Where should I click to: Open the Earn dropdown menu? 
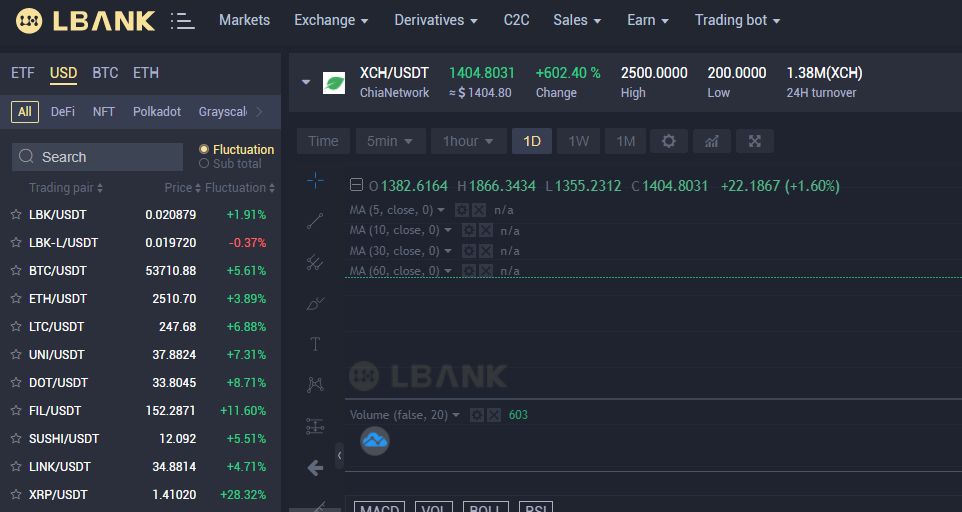(x=647, y=20)
